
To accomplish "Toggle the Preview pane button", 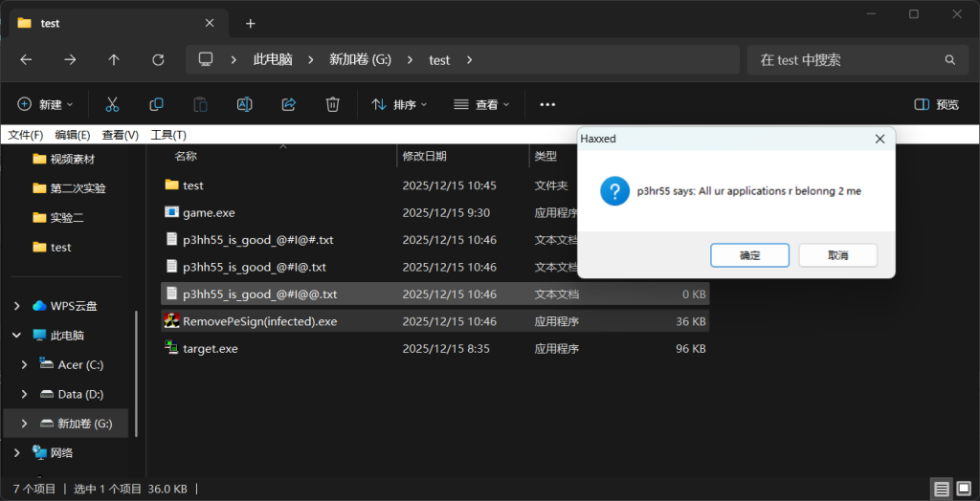I will click(x=936, y=104).
